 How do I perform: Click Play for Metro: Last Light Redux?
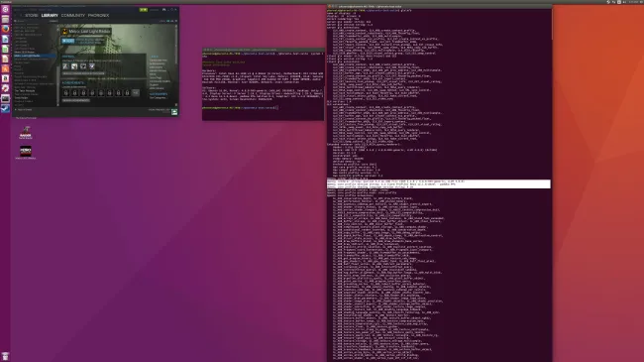[x=68, y=41]
